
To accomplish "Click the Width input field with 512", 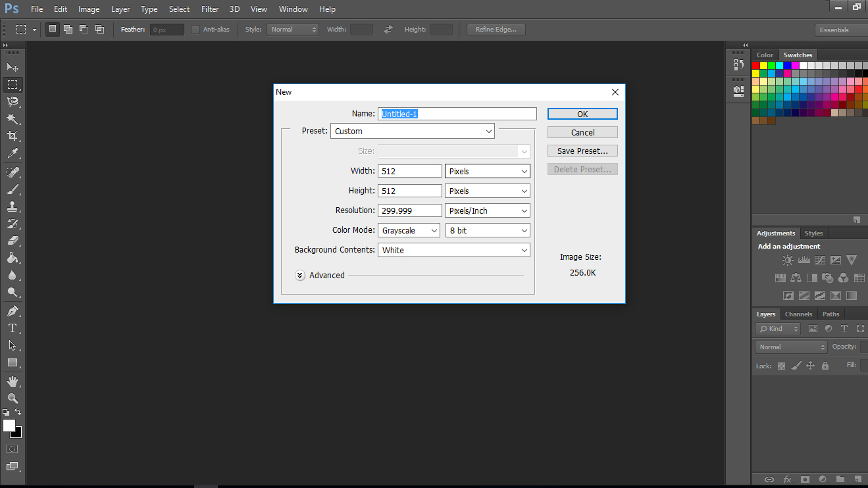I will click(410, 171).
